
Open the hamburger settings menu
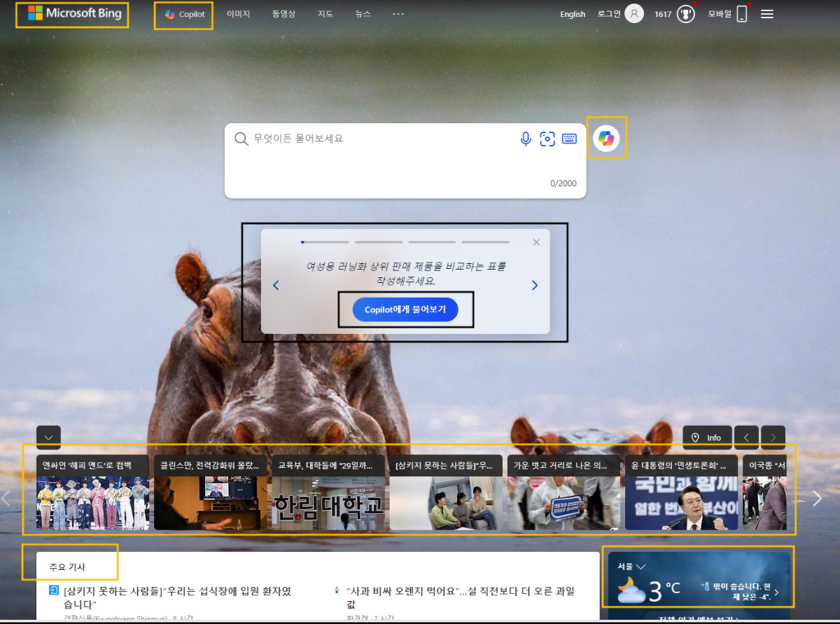click(767, 14)
